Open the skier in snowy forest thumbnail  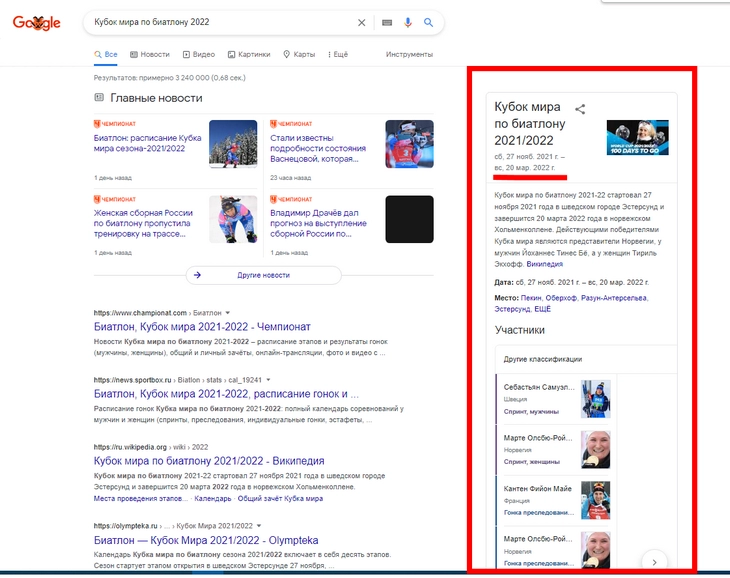(233, 144)
